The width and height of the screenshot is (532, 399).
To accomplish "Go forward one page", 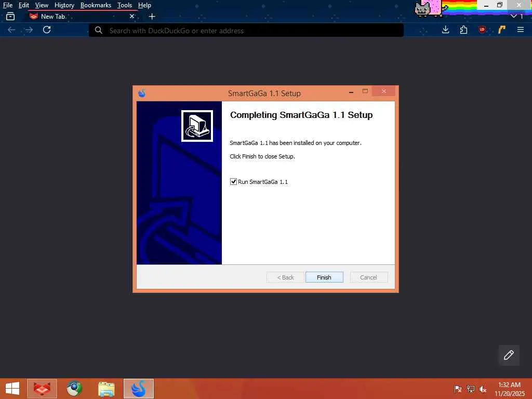I will tap(29, 30).
